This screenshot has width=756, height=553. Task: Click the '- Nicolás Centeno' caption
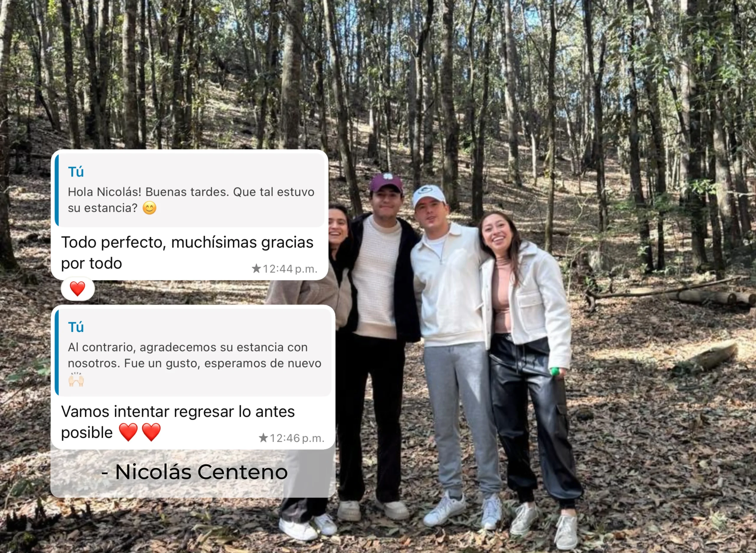point(194,472)
